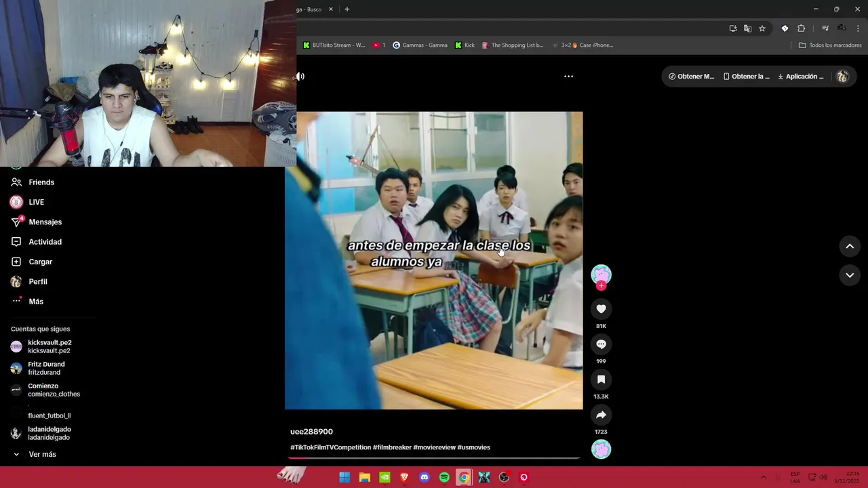Save the video with the bookmark icon
Screen dimensions: 868x488
click(x=601, y=380)
